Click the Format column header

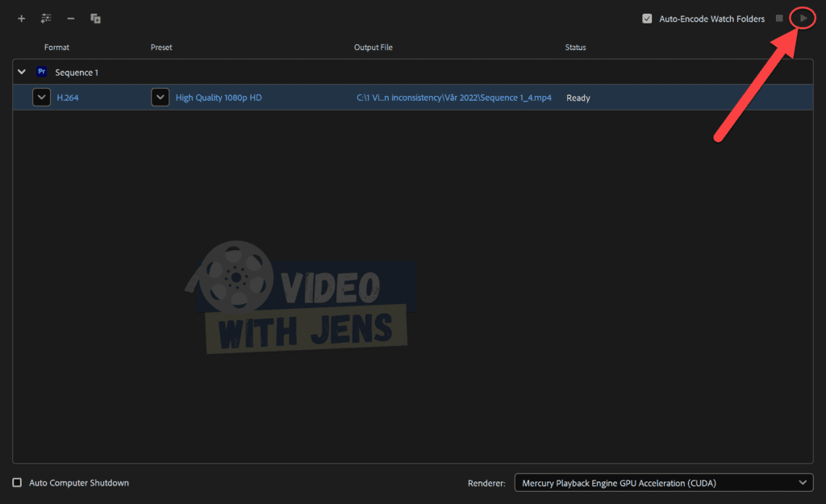pos(56,47)
